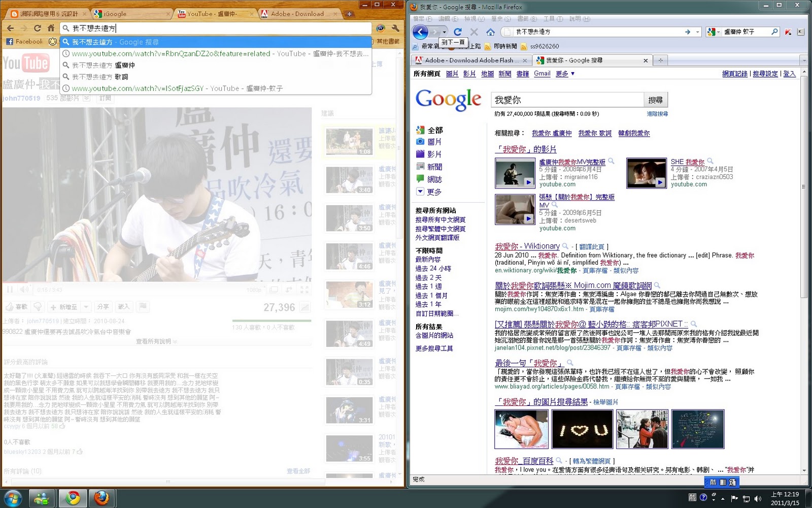The width and height of the screenshot is (812, 508).
Task: Open the 即時新聞 bookmark in Firefox
Action: click(x=500, y=46)
